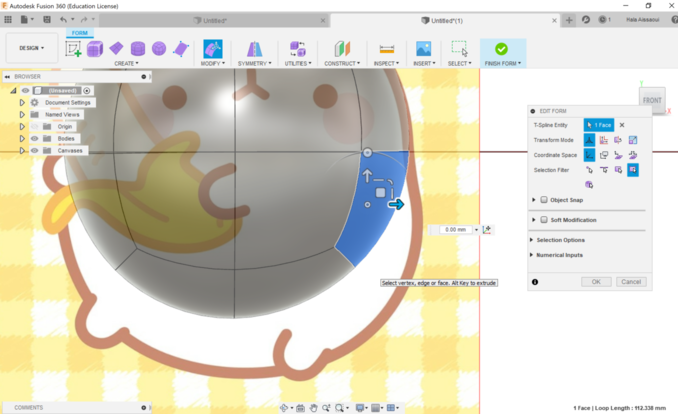Screen dimensions: 678x414
Task: Add a new design tab
Action: [569, 20]
